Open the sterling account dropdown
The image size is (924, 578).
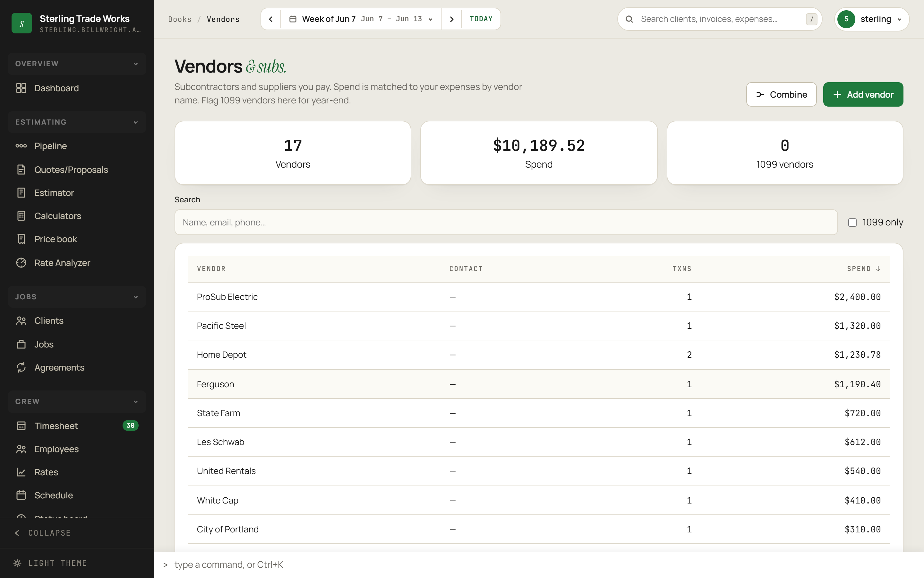point(872,19)
